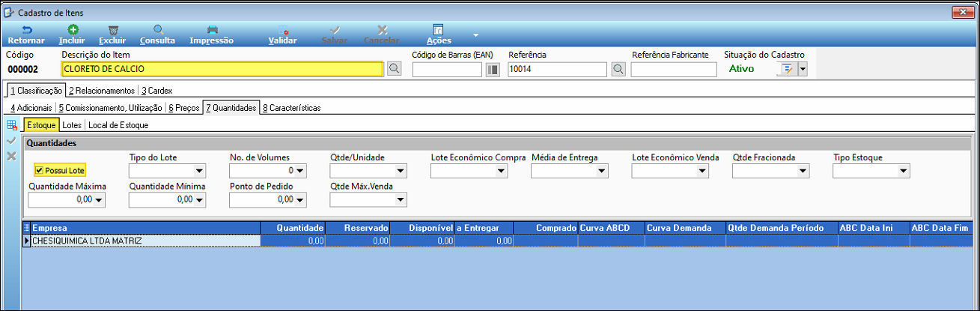The height and width of the screenshot is (311, 980).
Task: Open Consulta magnifier in toolbar
Action: tap(158, 30)
